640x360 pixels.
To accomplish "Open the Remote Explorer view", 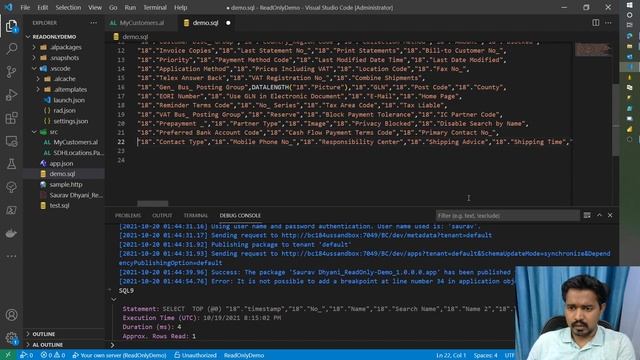I will click(11, 141).
